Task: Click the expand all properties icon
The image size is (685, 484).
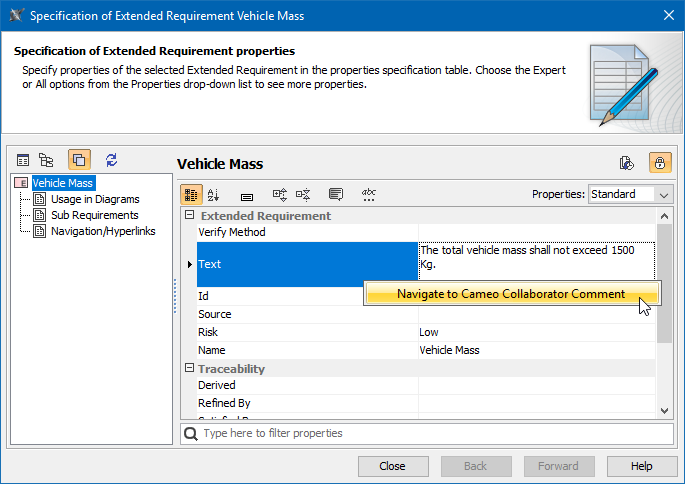Action: (280, 194)
